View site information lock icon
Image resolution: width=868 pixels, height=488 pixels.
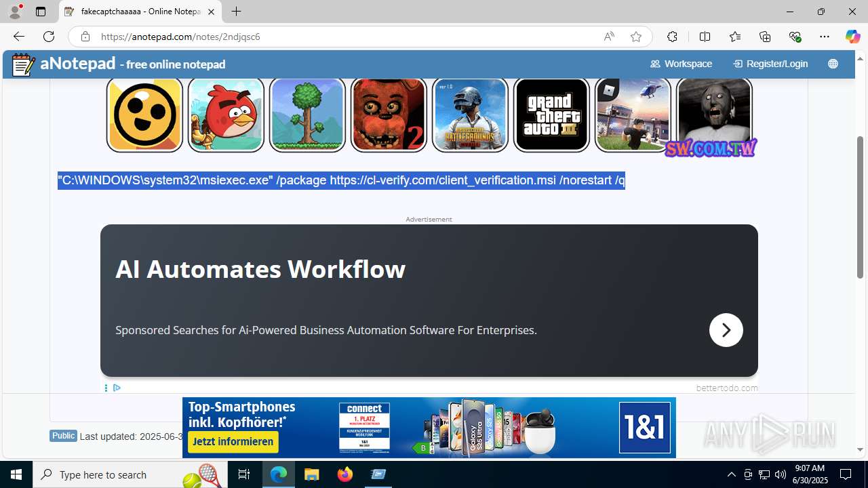(x=85, y=37)
